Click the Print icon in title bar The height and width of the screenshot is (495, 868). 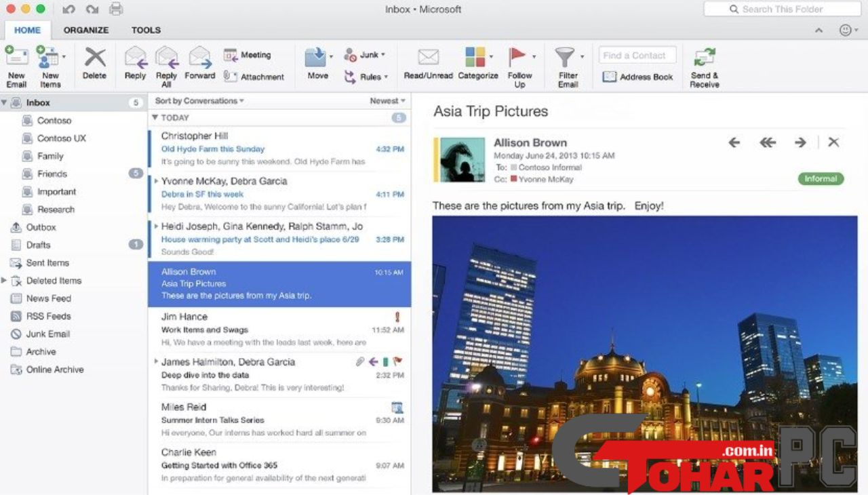coord(116,9)
